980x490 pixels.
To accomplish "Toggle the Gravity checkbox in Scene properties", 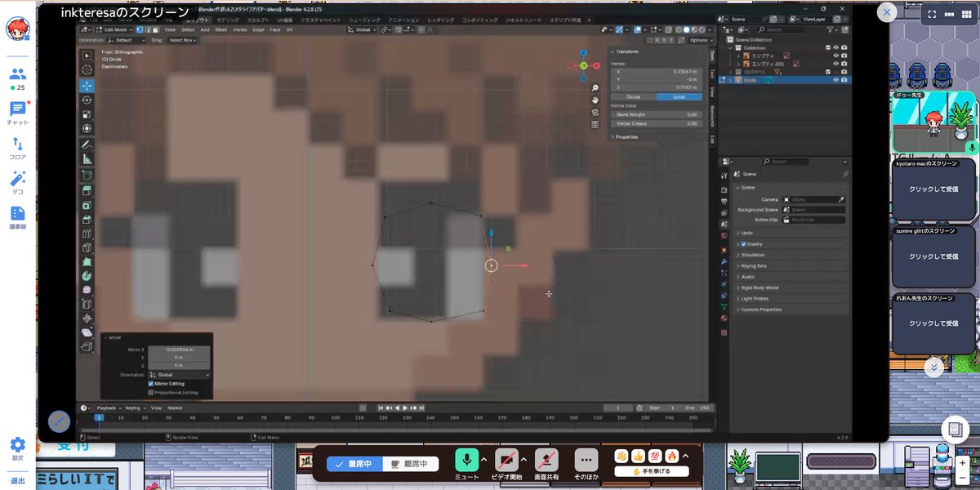I will (x=744, y=243).
